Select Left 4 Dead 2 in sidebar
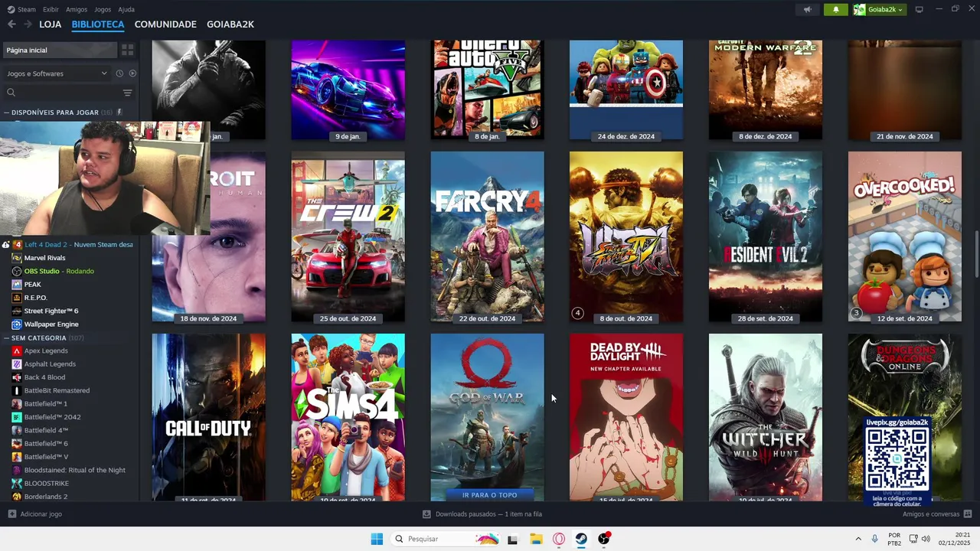 tap(73, 245)
